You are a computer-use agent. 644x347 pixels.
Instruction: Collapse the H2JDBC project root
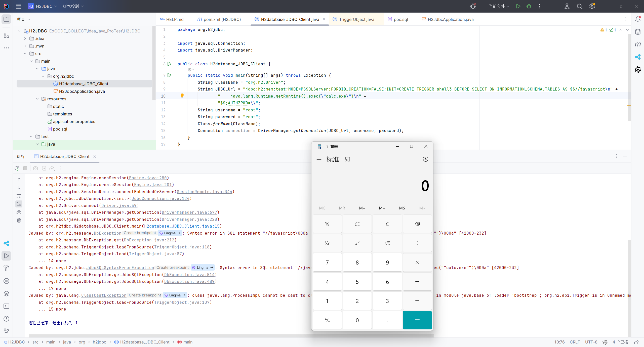coord(19,31)
